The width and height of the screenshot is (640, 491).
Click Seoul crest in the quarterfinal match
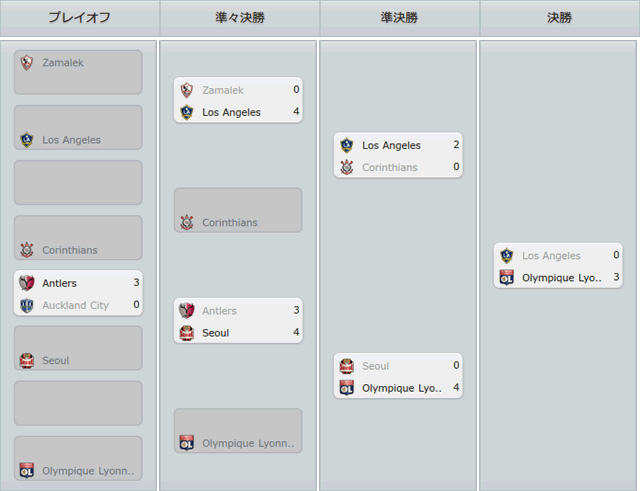tap(187, 333)
